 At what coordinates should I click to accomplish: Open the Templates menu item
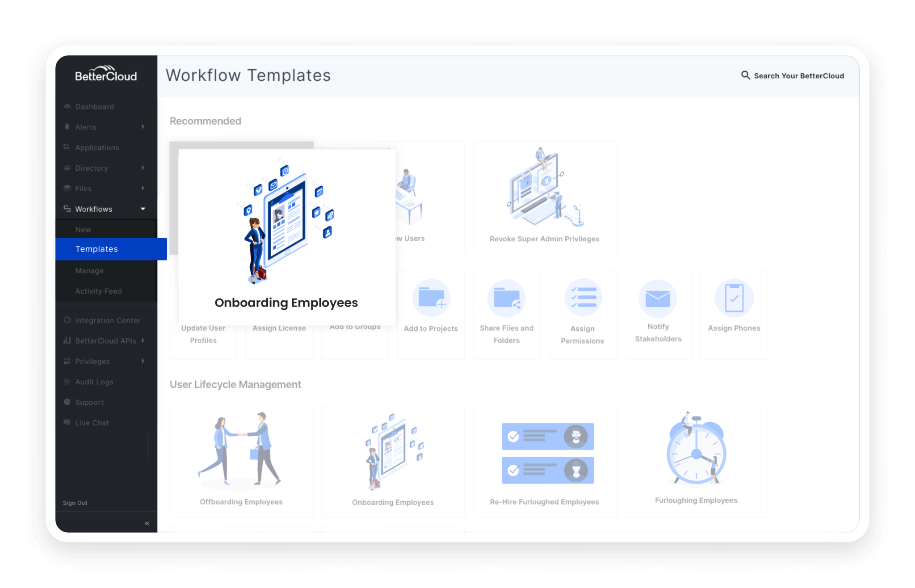(x=97, y=249)
